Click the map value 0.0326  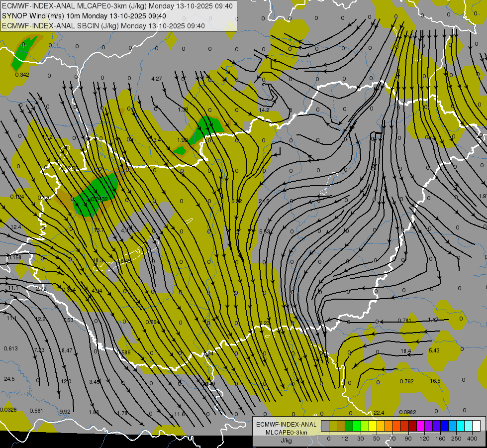click(8, 410)
